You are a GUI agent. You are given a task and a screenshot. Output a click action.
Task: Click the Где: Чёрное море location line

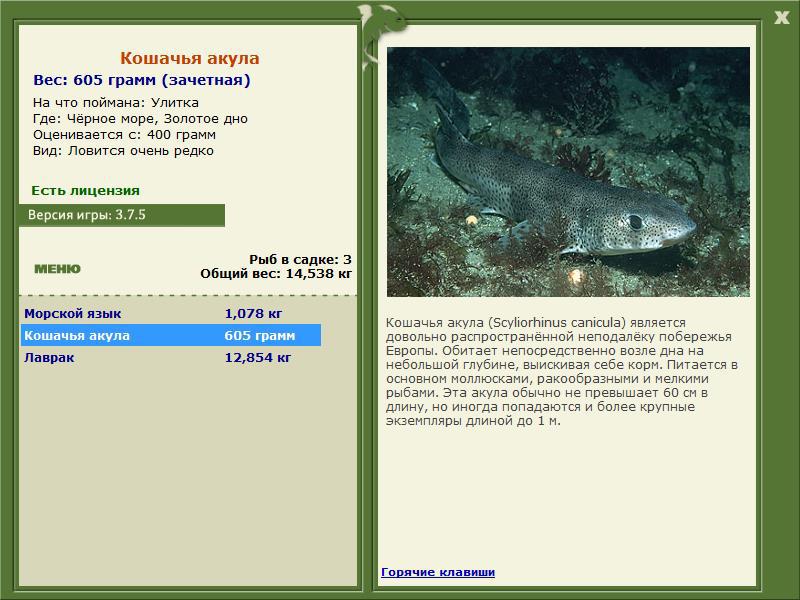click(x=140, y=119)
